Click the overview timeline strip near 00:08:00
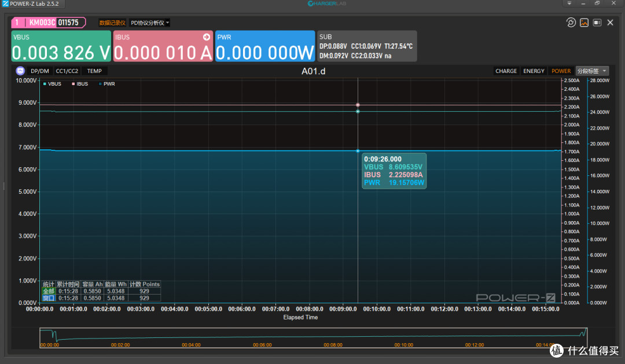 [x=333, y=338]
